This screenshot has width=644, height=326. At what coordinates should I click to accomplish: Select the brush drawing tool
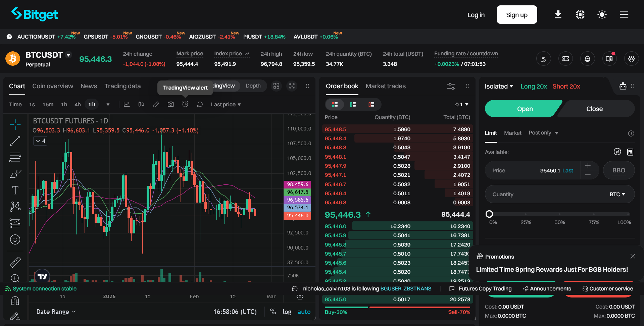[15, 174]
